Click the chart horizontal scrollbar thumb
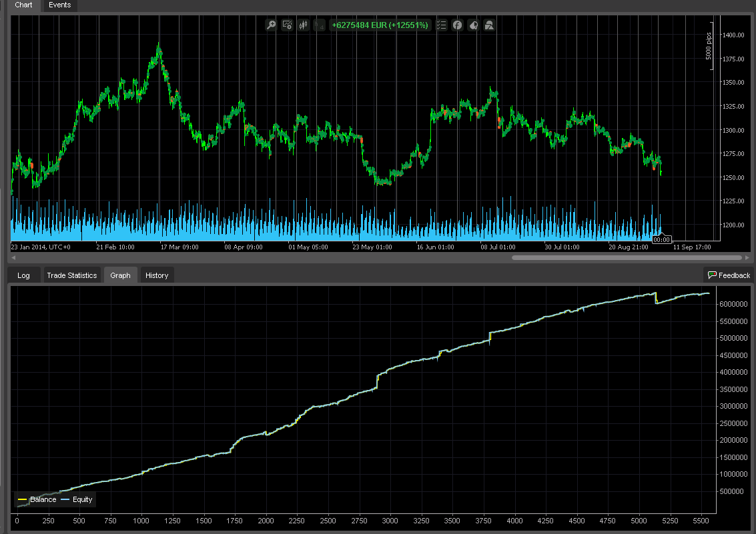Image resolution: width=756 pixels, height=534 pixels. tap(626, 257)
